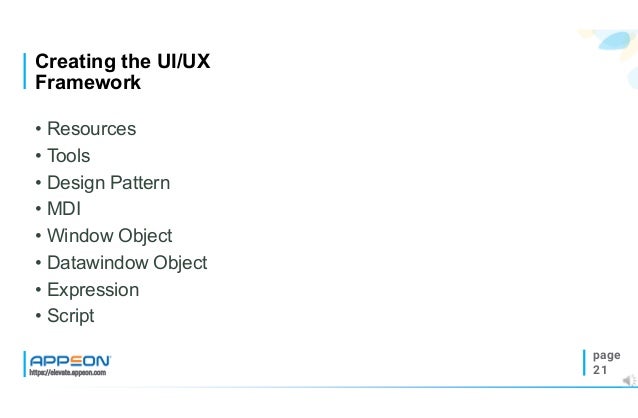The height and width of the screenshot is (418, 638).
Task: Click the bullet dot before Script
Action: [x=38, y=317]
